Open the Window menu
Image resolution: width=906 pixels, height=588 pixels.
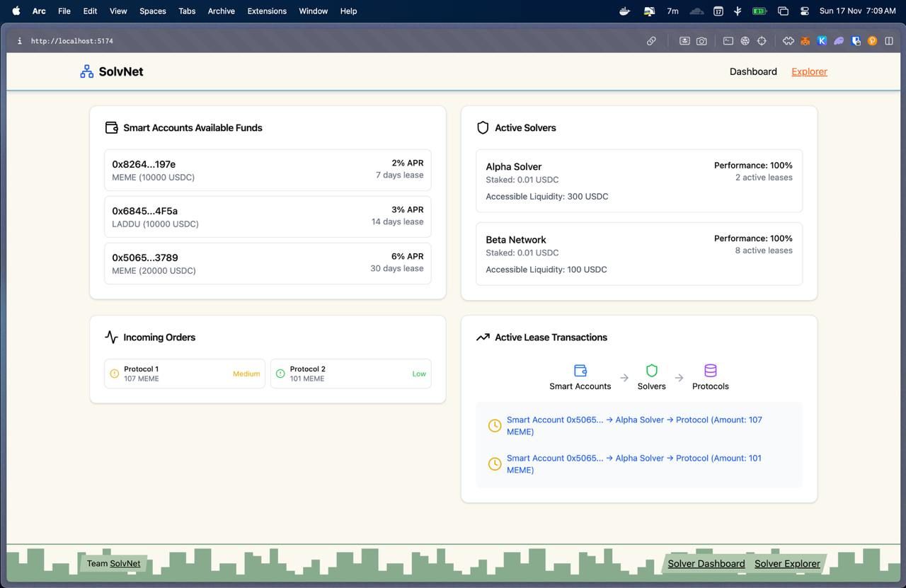[313, 11]
